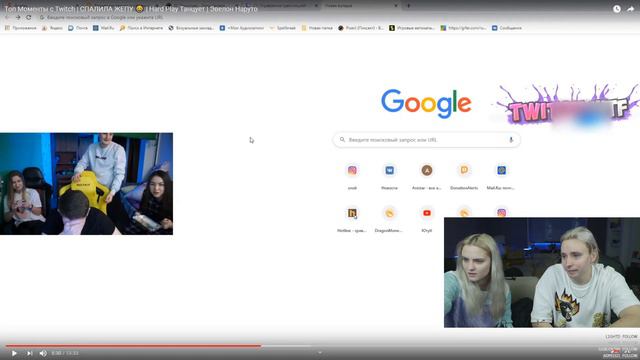This screenshot has height=360, width=640.
Task: Click the Google logo
Action: pos(426,103)
